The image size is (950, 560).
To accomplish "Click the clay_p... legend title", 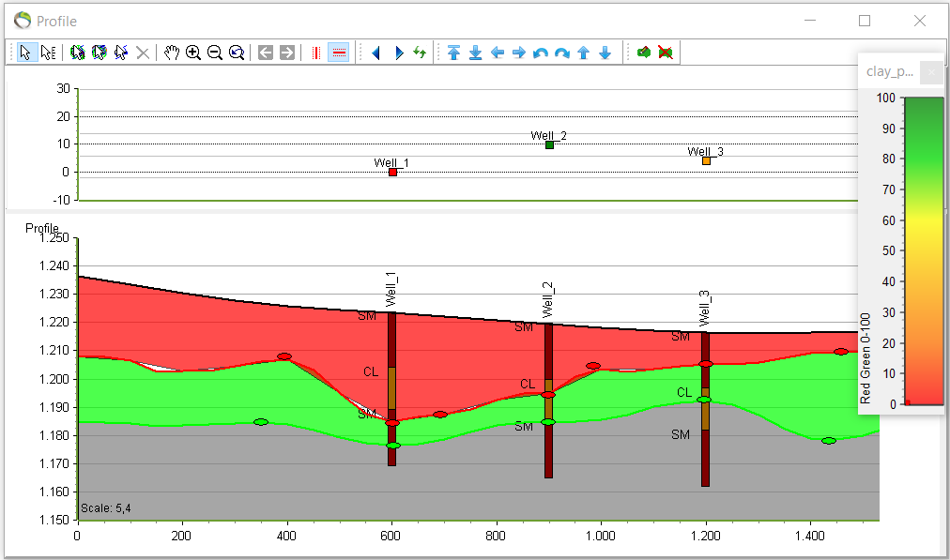I will tap(889, 71).
